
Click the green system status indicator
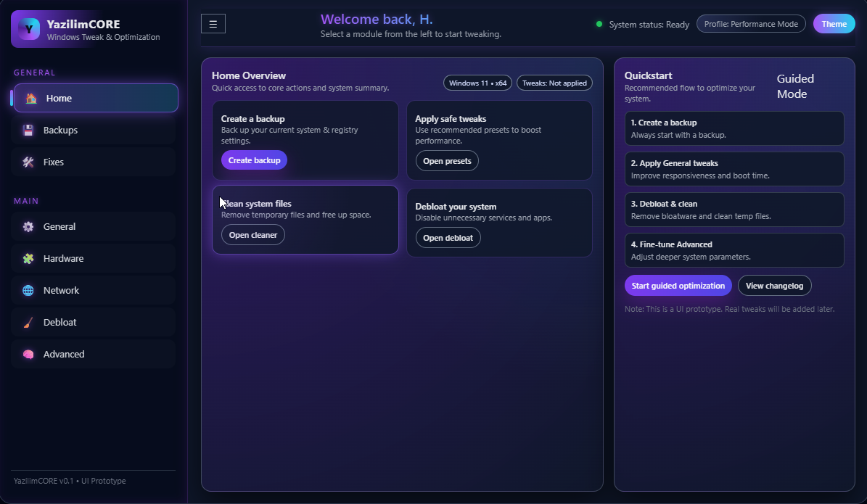[x=599, y=23]
